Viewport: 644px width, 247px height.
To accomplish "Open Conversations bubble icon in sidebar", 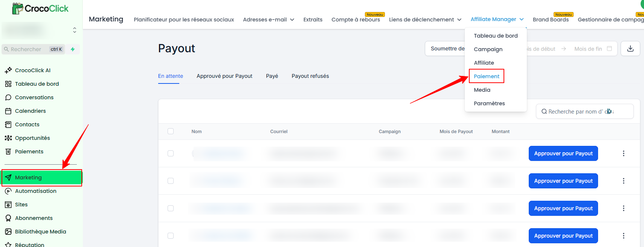I will point(8,97).
